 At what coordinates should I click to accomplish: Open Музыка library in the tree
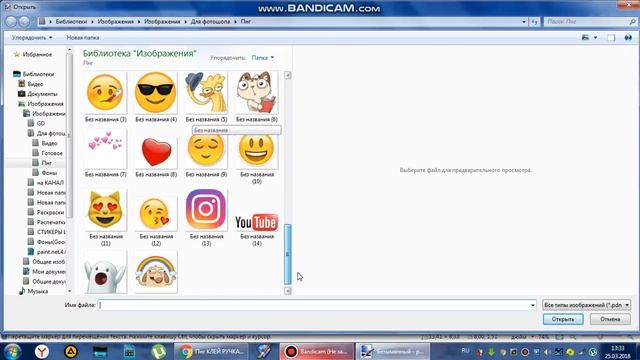[x=38, y=291]
